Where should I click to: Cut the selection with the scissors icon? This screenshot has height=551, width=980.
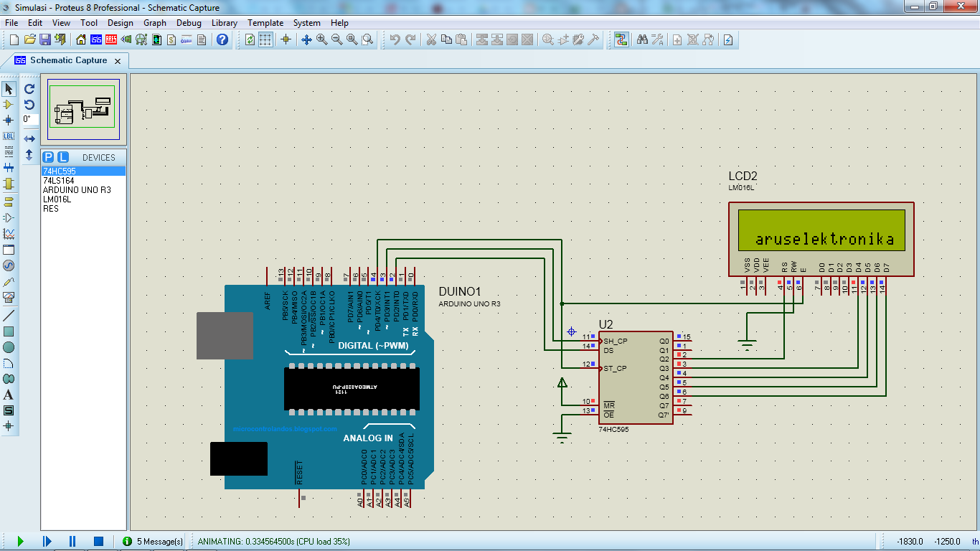coord(431,39)
